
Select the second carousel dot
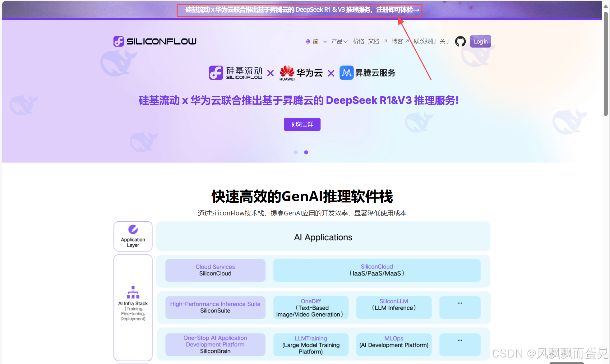306,152
